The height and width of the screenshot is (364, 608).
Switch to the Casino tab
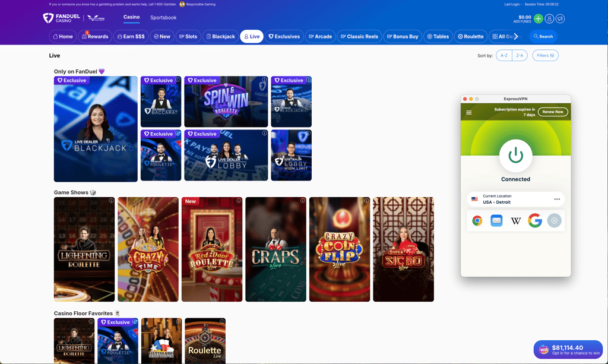pos(131,17)
